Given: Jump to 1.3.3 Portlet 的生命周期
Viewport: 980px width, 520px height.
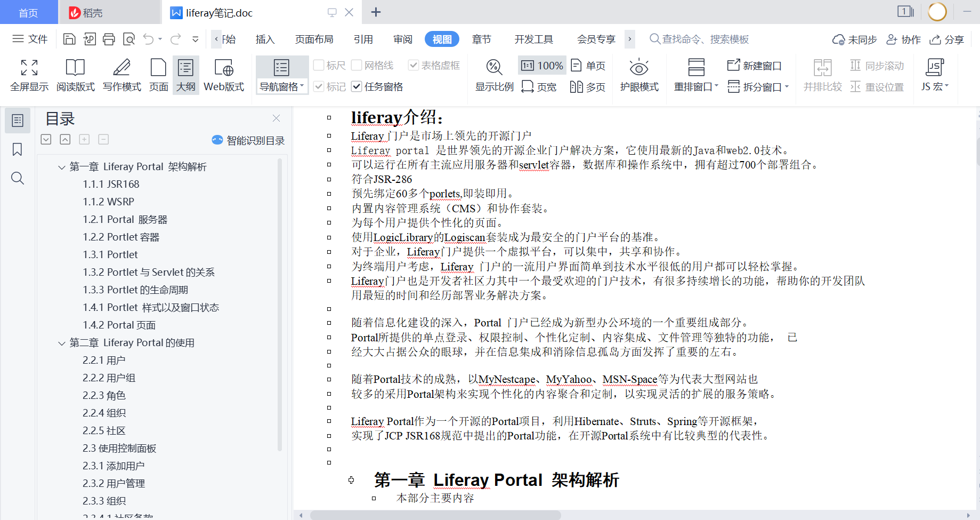Looking at the screenshot, I should tap(135, 290).
